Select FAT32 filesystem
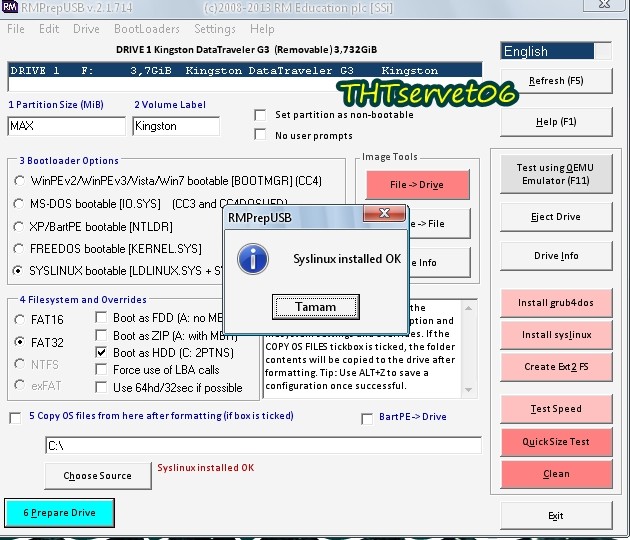Image resolution: width=630 pixels, height=540 pixels. (19, 342)
